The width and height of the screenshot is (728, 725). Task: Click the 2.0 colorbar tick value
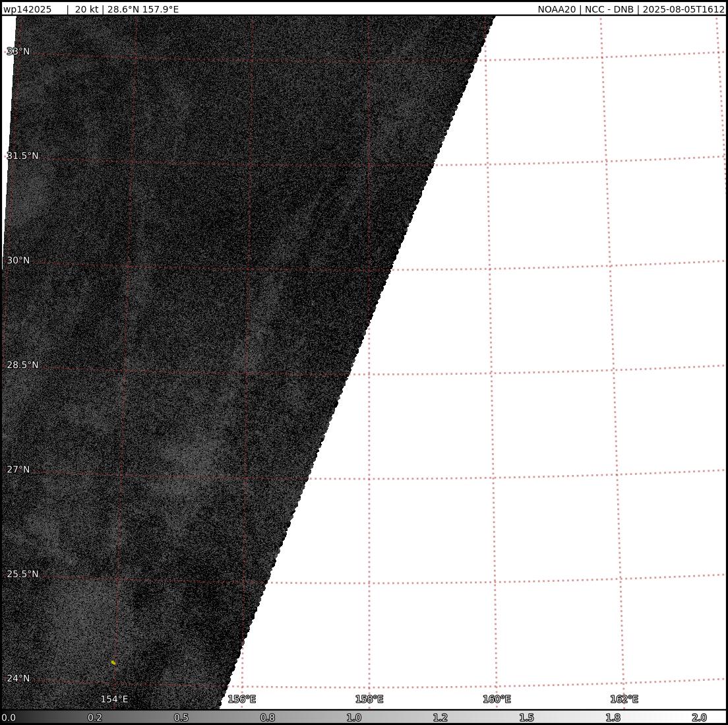tap(699, 718)
